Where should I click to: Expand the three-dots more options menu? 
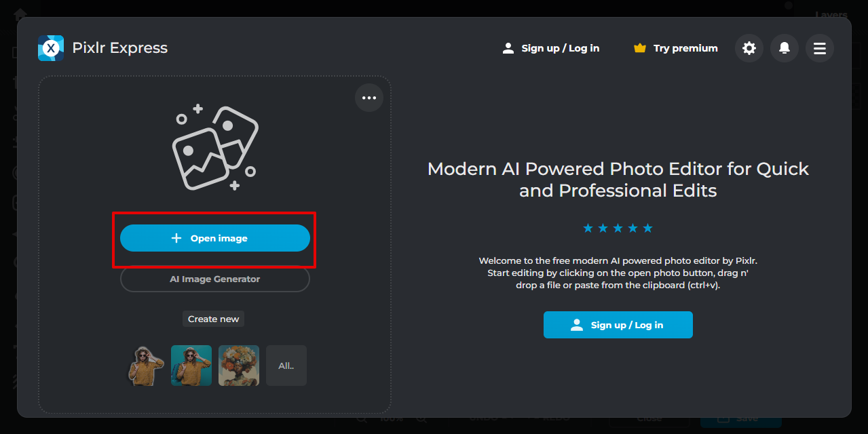click(369, 98)
